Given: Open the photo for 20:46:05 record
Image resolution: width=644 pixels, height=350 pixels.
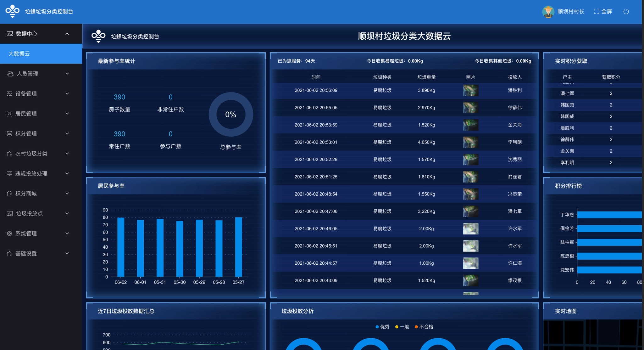Looking at the screenshot, I should click(471, 229).
